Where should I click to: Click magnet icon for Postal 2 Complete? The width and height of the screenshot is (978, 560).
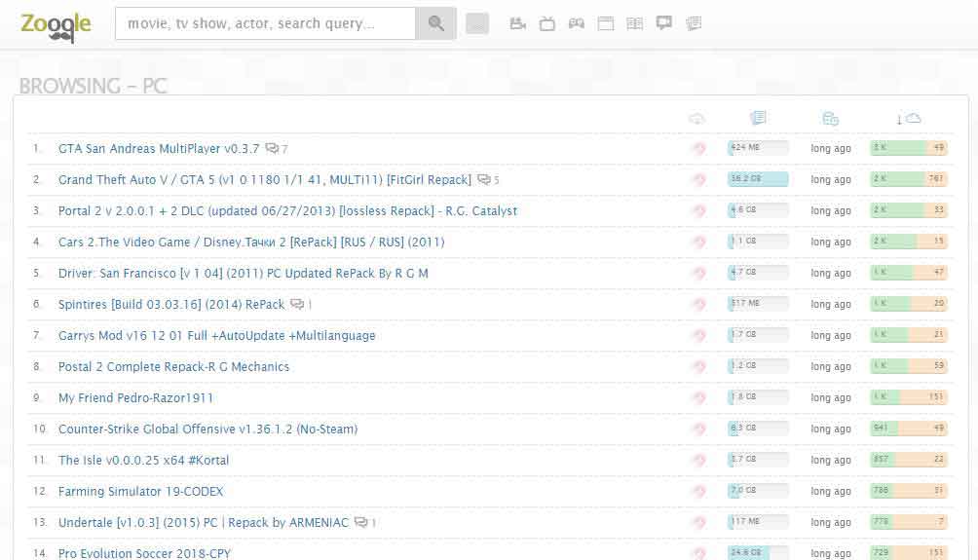(x=699, y=367)
